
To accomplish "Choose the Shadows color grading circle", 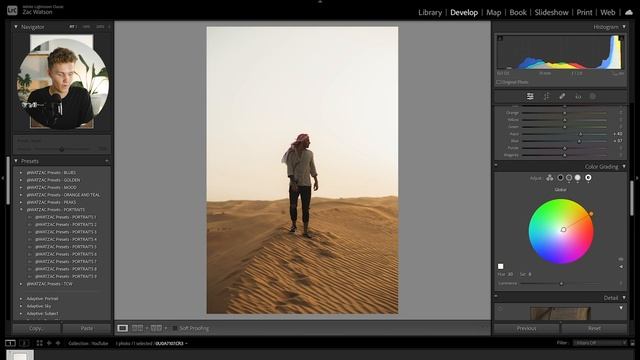I will pos(560,178).
